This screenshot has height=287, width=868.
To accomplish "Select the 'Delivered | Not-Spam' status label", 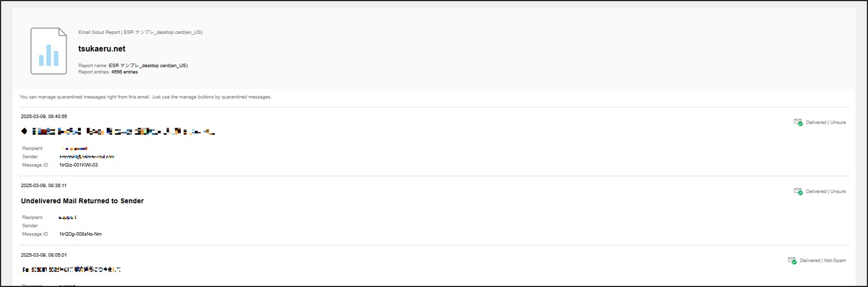I will [x=823, y=261].
